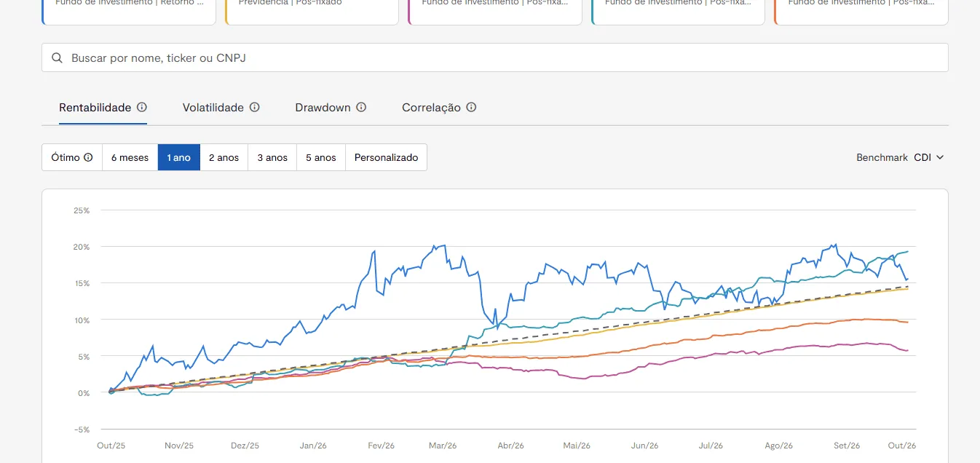Click the Dez/25 x-axis label

click(245, 446)
